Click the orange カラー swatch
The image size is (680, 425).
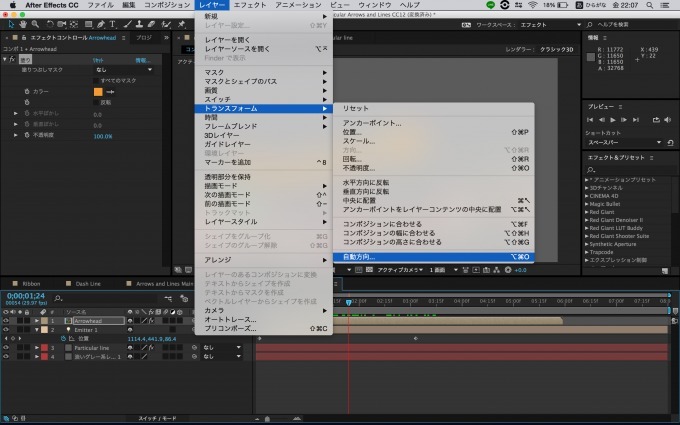[97, 91]
